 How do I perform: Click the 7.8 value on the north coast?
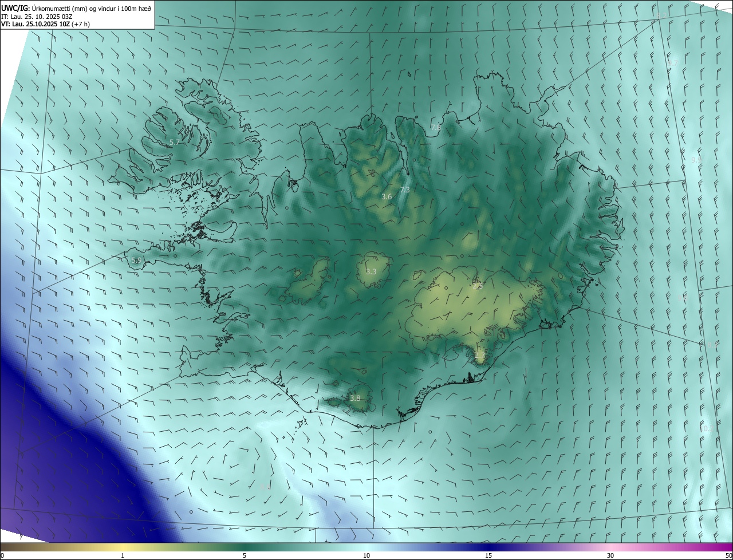pos(436,128)
